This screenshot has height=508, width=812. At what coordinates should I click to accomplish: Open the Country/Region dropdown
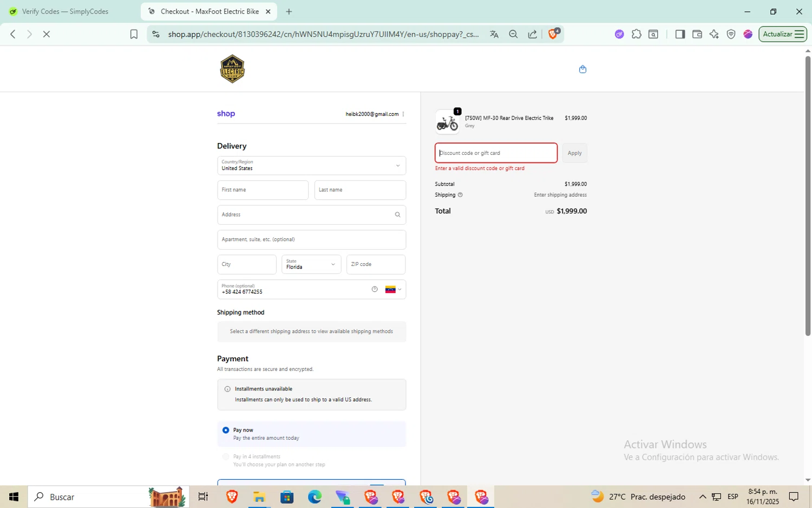pos(312,166)
